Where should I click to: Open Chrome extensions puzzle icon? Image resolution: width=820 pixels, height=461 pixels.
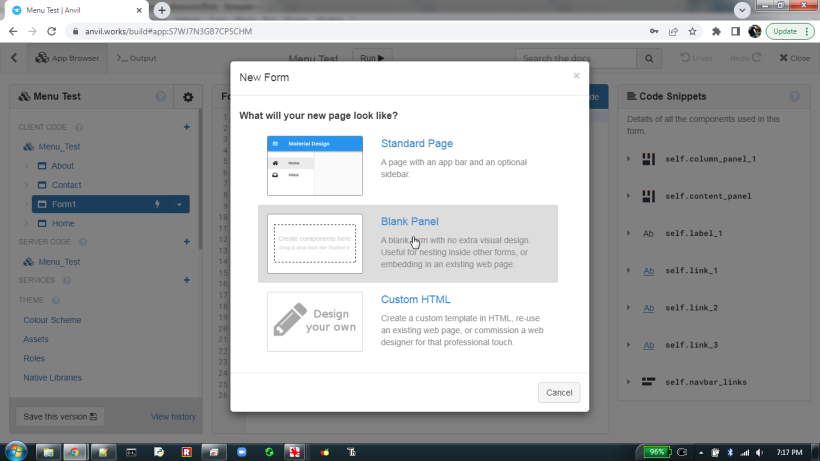716,31
